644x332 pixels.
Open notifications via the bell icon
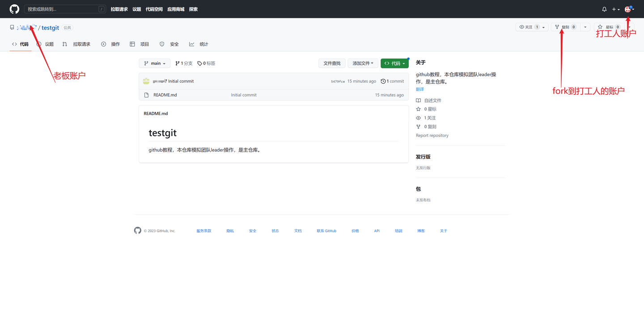tap(604, 9)
